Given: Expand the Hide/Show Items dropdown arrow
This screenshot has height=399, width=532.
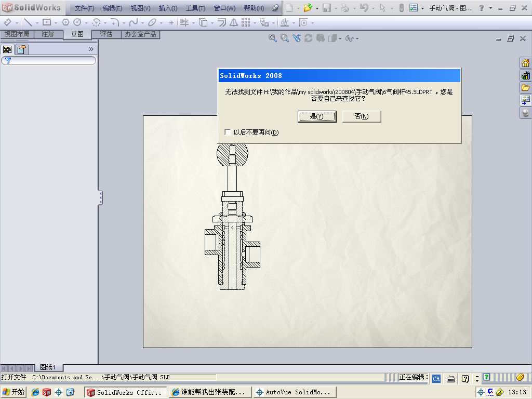Looking at the screenshot, I should coord(357,38).
